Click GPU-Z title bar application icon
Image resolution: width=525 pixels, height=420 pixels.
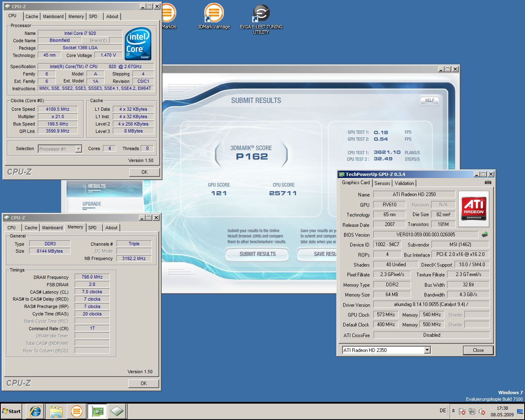click(342, 174)
